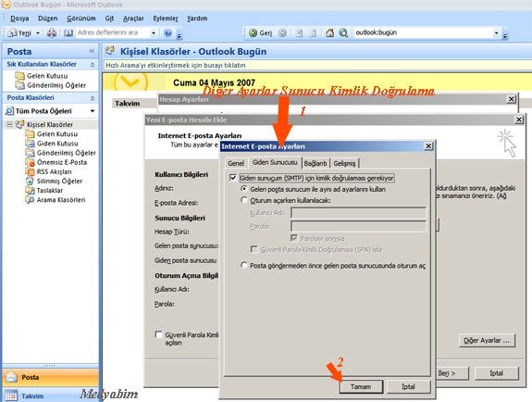532x402 pixels.
Task: Select the Oturum açarken kullanılacak radio button
Action: point(243,200)
